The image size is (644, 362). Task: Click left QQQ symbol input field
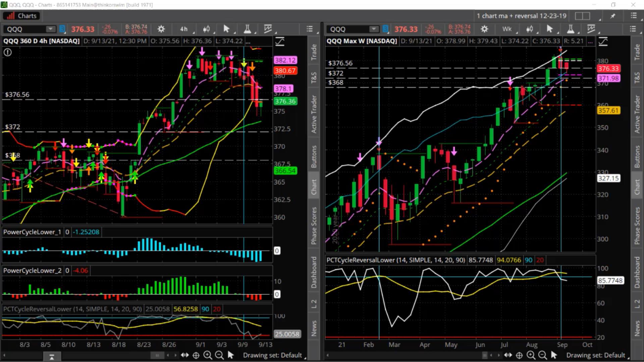coord(25,29)
